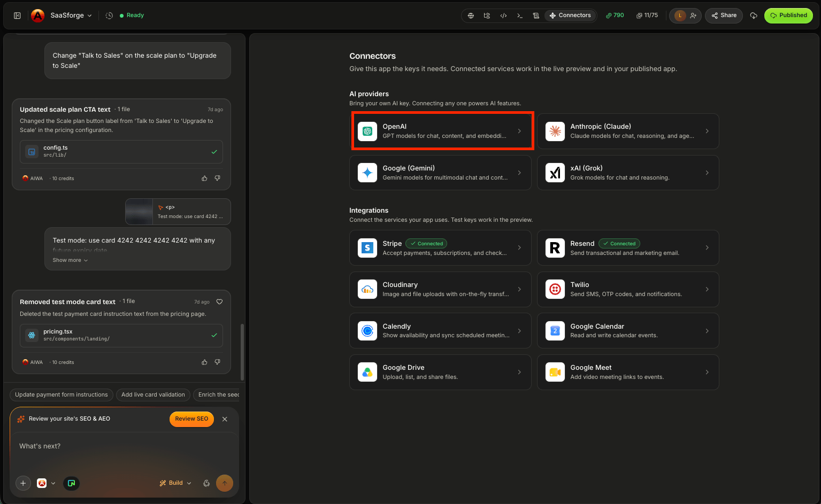Thumbs down the scale plan CTA update
Screen dimensions: 821x504
218,179
